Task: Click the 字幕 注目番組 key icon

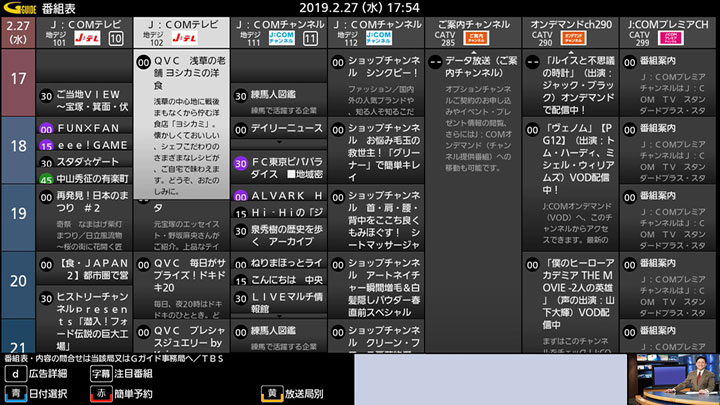Action: [x=101, y=374]
